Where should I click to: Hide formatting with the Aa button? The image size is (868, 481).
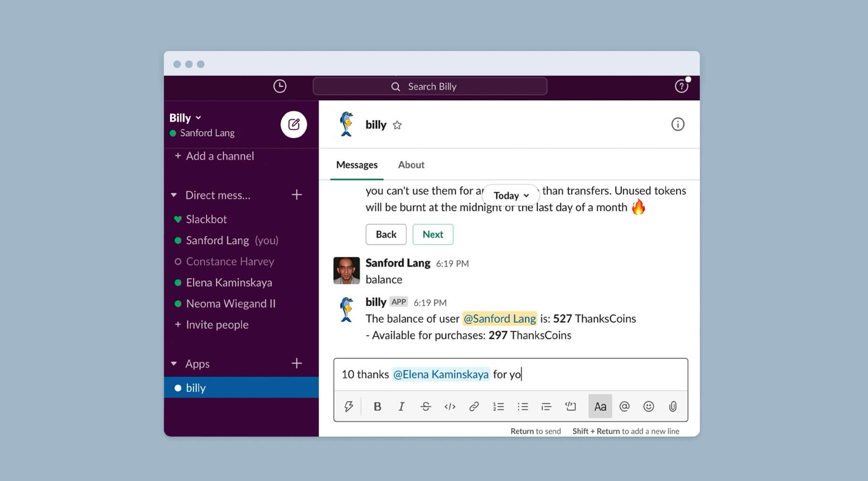[x=600, y=407]
